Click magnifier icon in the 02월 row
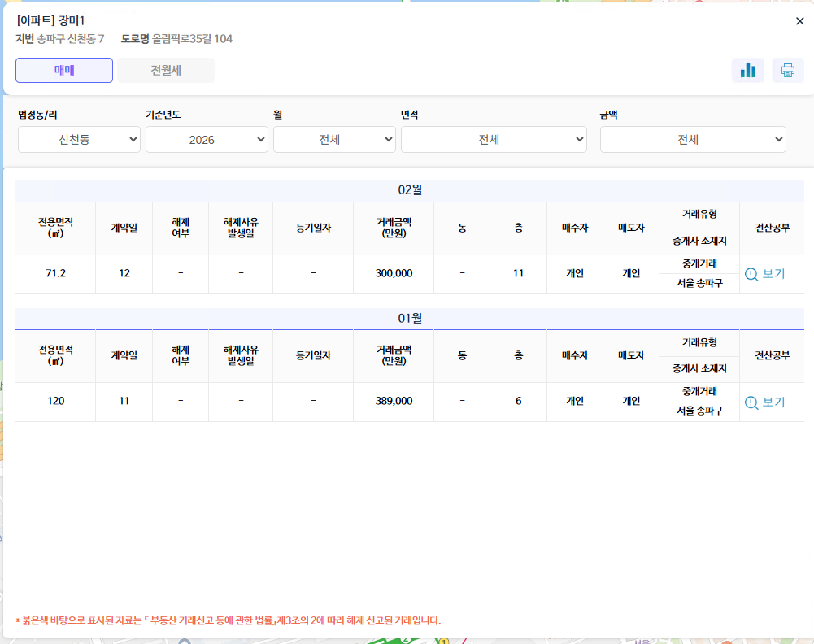The width and height of the screenshot is (814, 644). 751,275
